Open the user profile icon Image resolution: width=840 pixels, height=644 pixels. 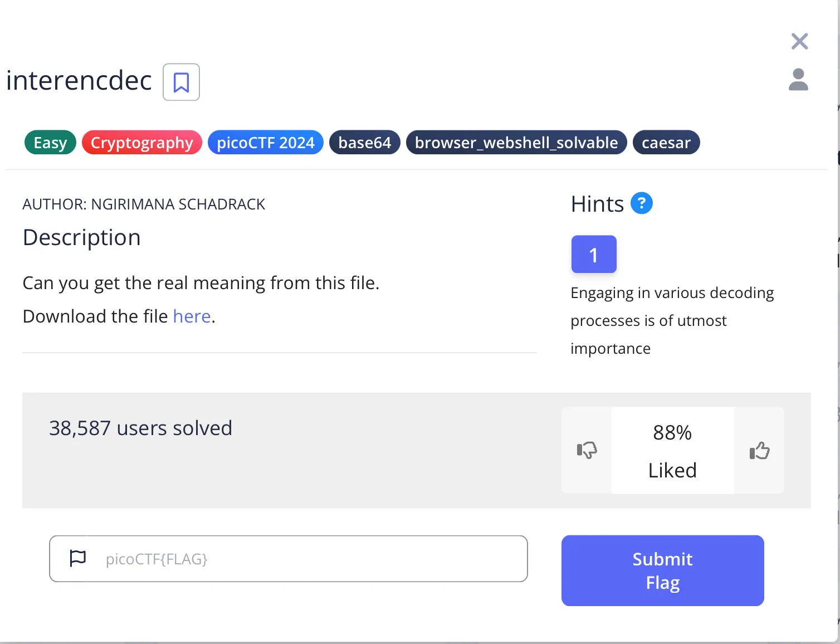[798, 80]
